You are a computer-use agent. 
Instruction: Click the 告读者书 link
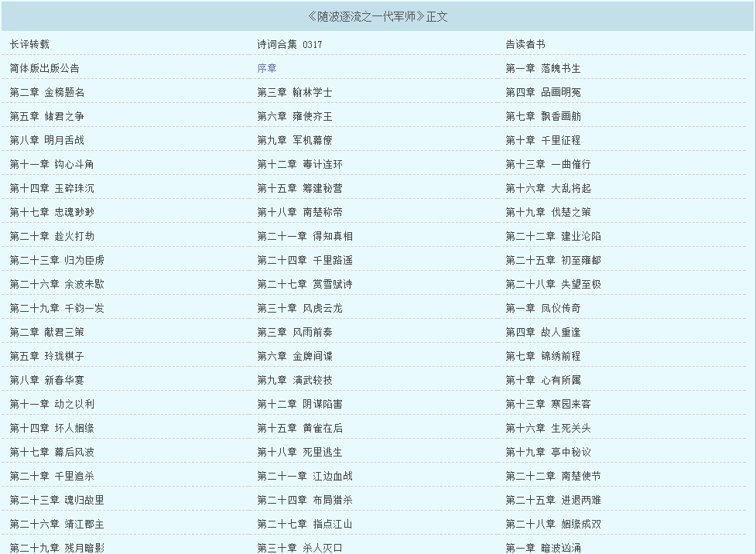(x=525, y=44)
